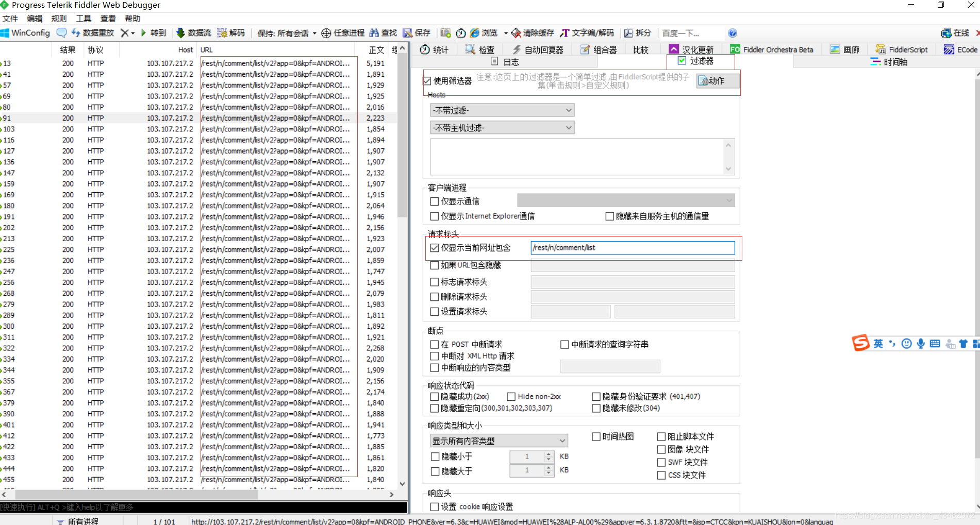
Task: Expand the Browse (浏览) dropdown arrow
Action: click(x=506, y=33)
